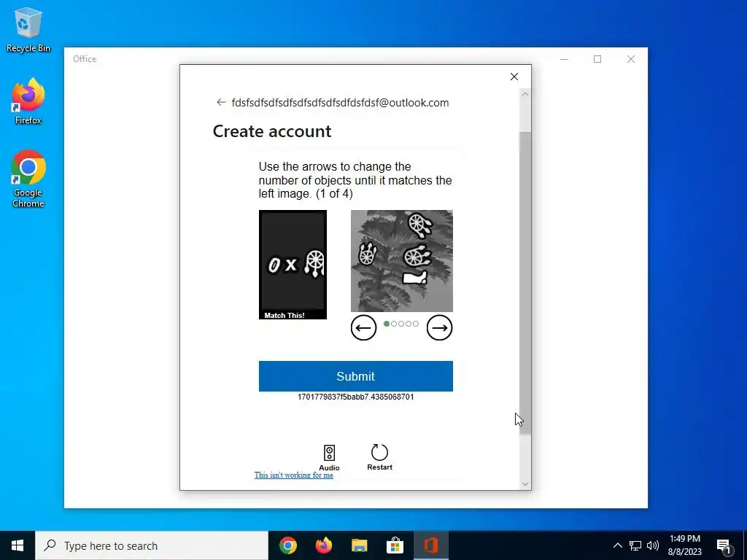Maximize the Office window
Image resolution: width=747 pixels, height=560 pixels.
[597, 59]
